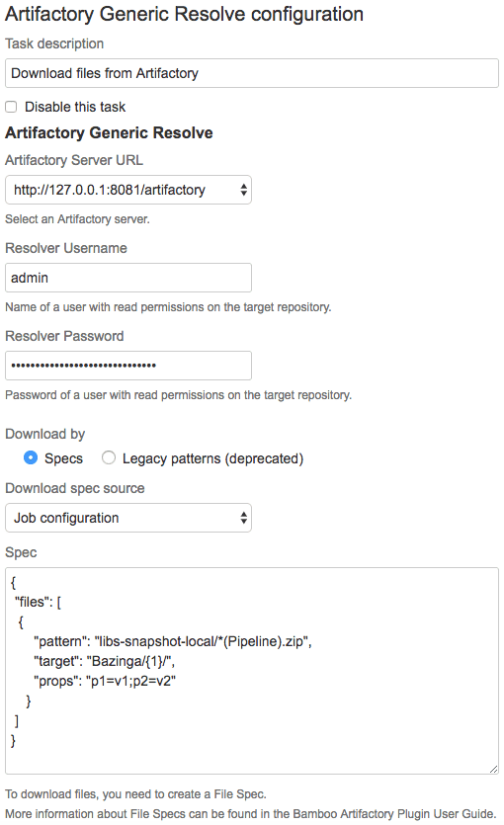Click inside the Spec text area
Image resolution: width=504 pixels, height=825 pixels.
pos(251,671)
